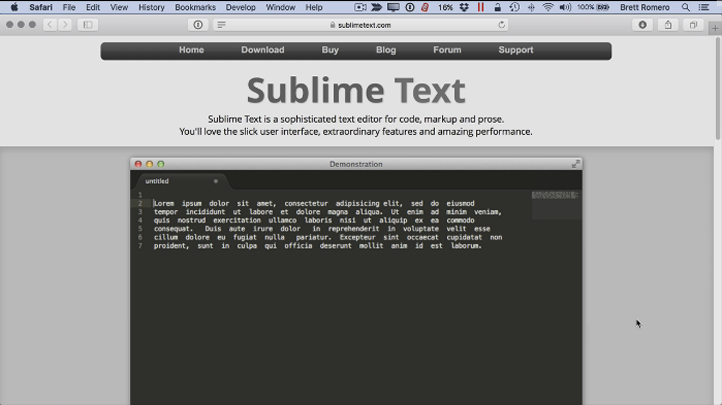Screen dimensions: 722x405
Task: Open the Apple menu
Action: (x=14, y=7)
